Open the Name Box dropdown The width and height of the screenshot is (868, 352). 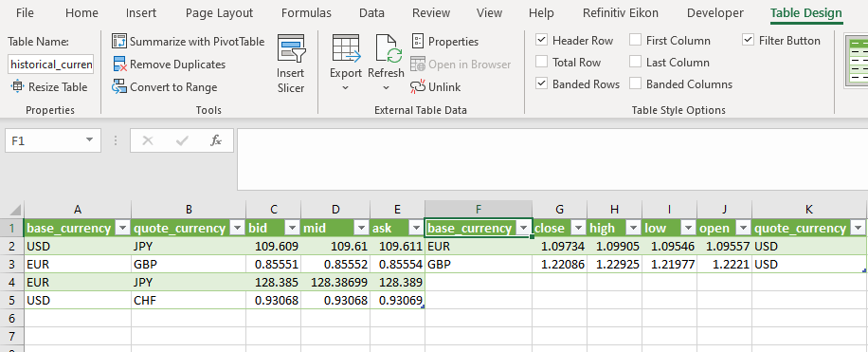coord(90,140)
